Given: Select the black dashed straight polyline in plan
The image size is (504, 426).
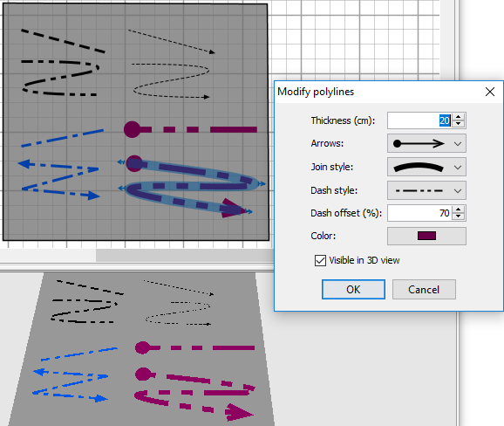Looking at the screenshot, I should tap(63, 41).
